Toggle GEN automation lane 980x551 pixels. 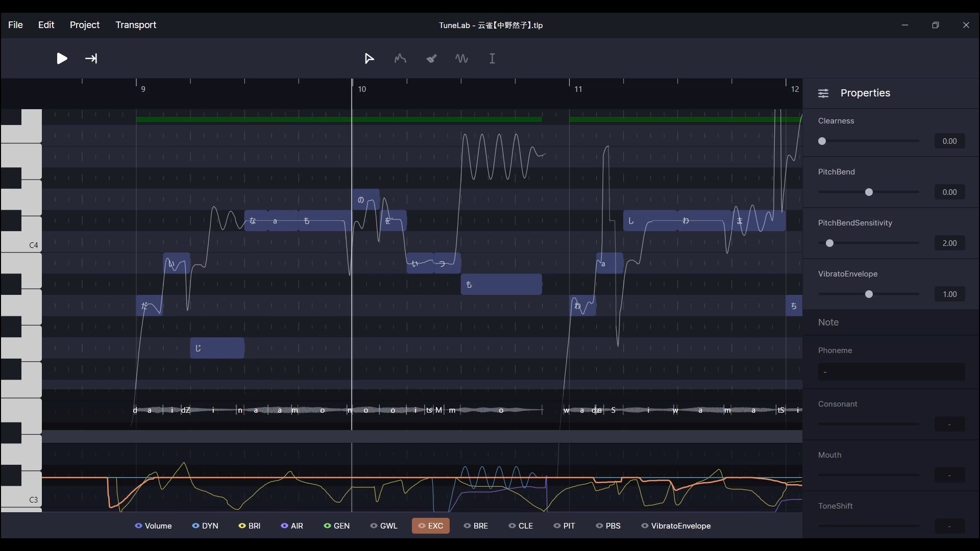(337, 526)
